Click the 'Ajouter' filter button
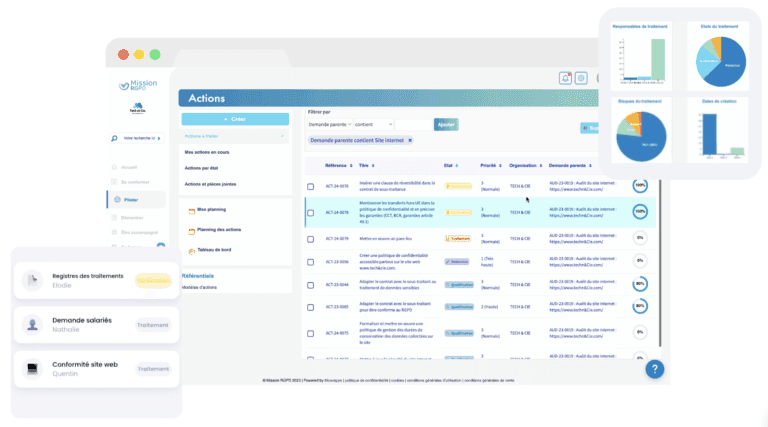This screenshot has width=768, height=427. [446, 124]
